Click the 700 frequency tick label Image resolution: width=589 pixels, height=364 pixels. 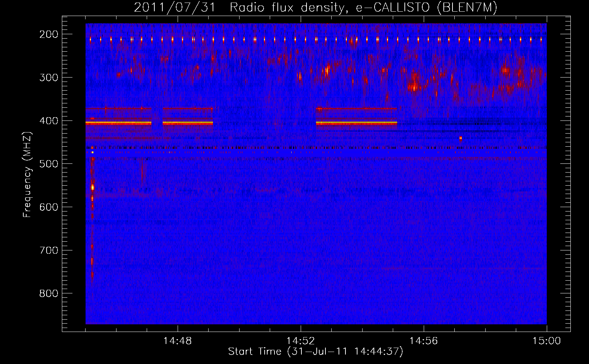click(48, 250)
